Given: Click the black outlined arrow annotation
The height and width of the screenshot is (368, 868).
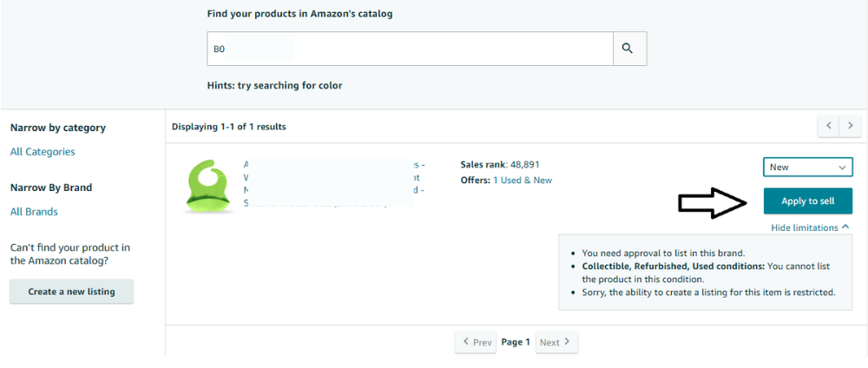Looking at the screenshot, I should (713, 202).
